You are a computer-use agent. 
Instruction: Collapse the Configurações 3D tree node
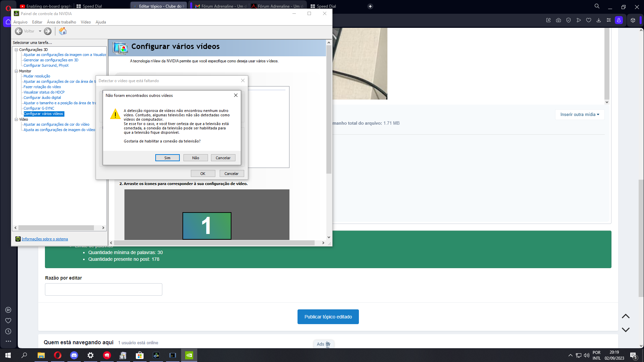pyautogui.click(x=16, y=50)
